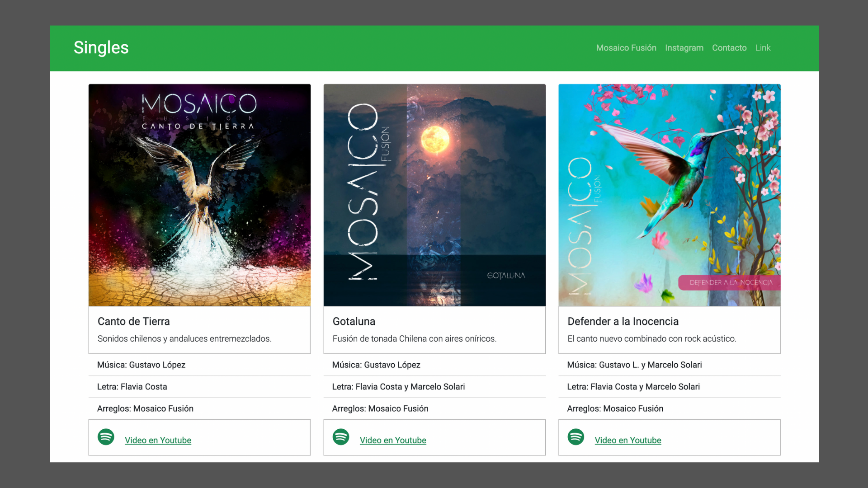Open Spotify icon under Defender a la Inocencia

tap(576, 437)
